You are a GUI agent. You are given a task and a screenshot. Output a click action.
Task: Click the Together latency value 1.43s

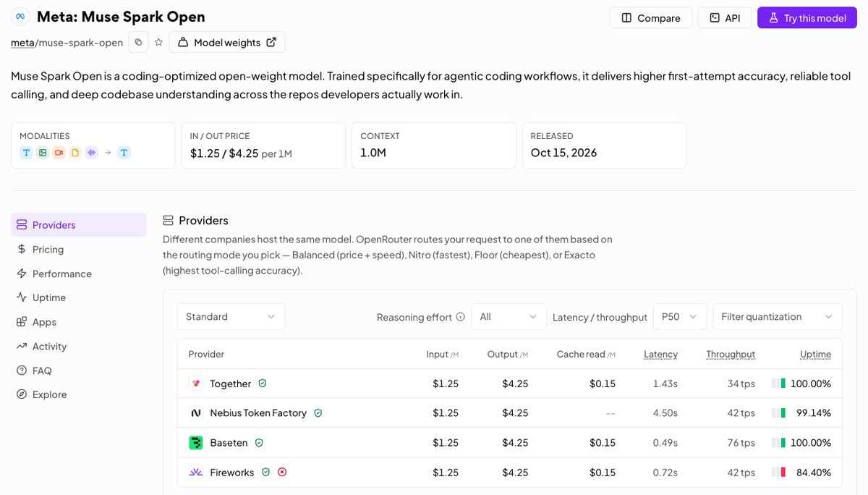(665, 384)
